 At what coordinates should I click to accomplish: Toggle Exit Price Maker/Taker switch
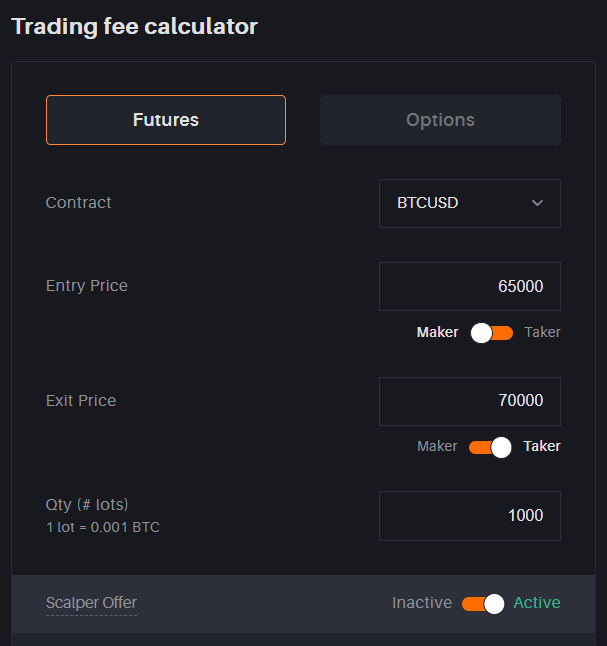click(x=491, y=447)
